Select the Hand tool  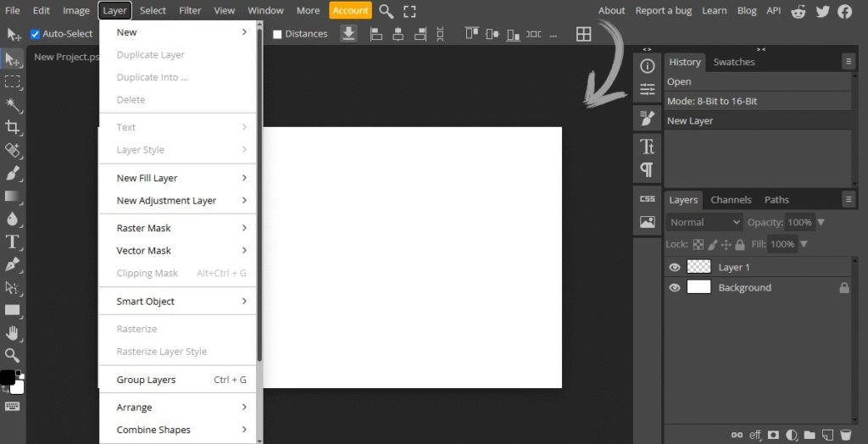tap(13, 333)
